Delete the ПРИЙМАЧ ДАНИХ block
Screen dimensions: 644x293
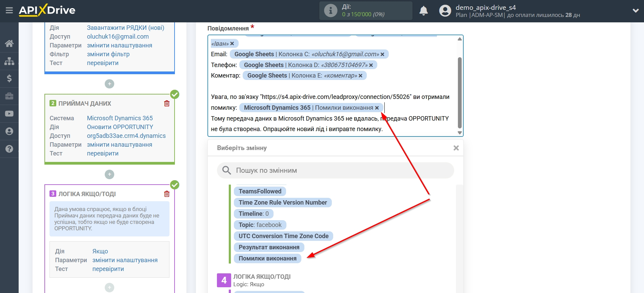point(167,103)
